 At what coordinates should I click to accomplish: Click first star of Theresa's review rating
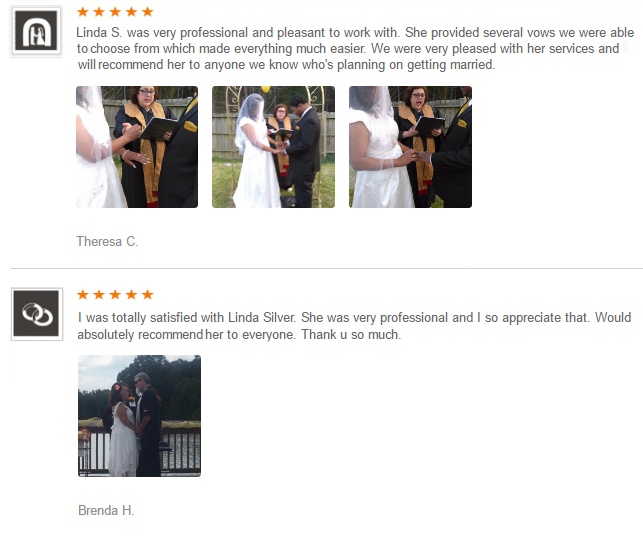tap(83, 11)
